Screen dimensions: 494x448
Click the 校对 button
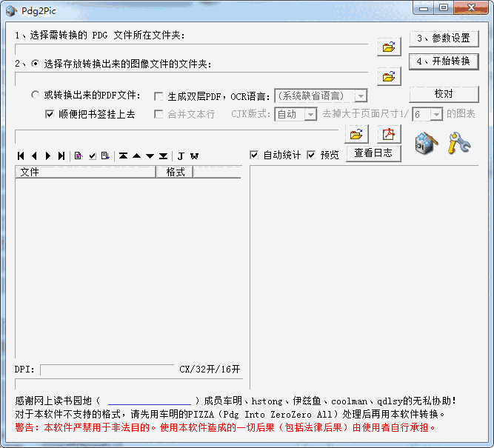coord(444,94)
